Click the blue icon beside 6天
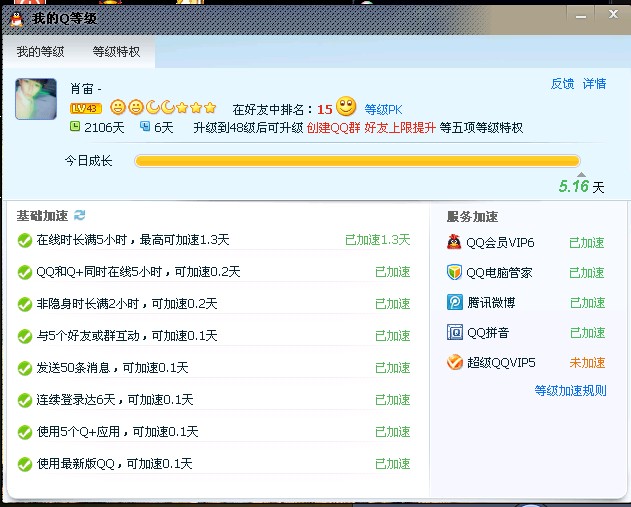This screenshot has width=631, height=507. 145,127
